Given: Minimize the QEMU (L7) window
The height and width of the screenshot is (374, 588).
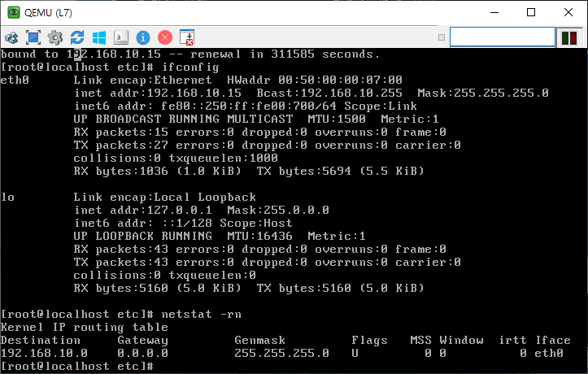Looking at the screenshot, I should pos(494,12).
